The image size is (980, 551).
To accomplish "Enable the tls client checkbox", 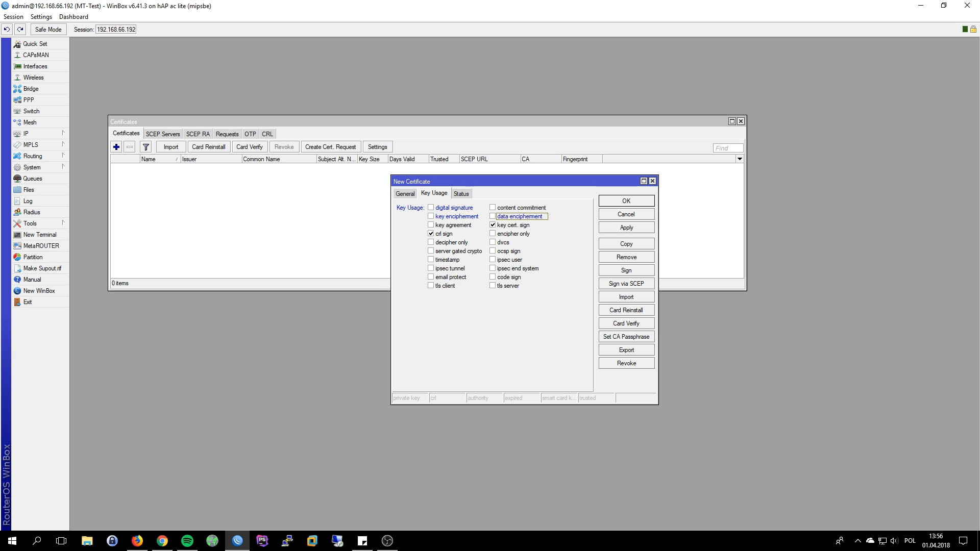I will tap(430, 285).
